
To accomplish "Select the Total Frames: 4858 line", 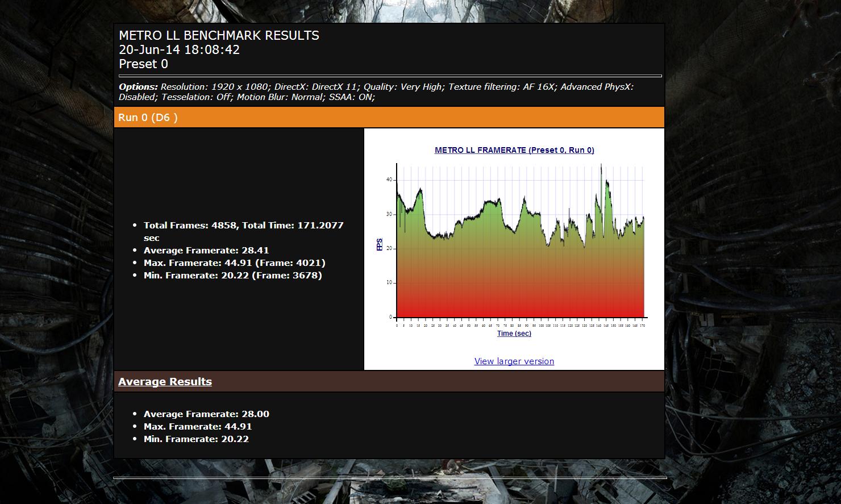I will click(x=244, y=231).
